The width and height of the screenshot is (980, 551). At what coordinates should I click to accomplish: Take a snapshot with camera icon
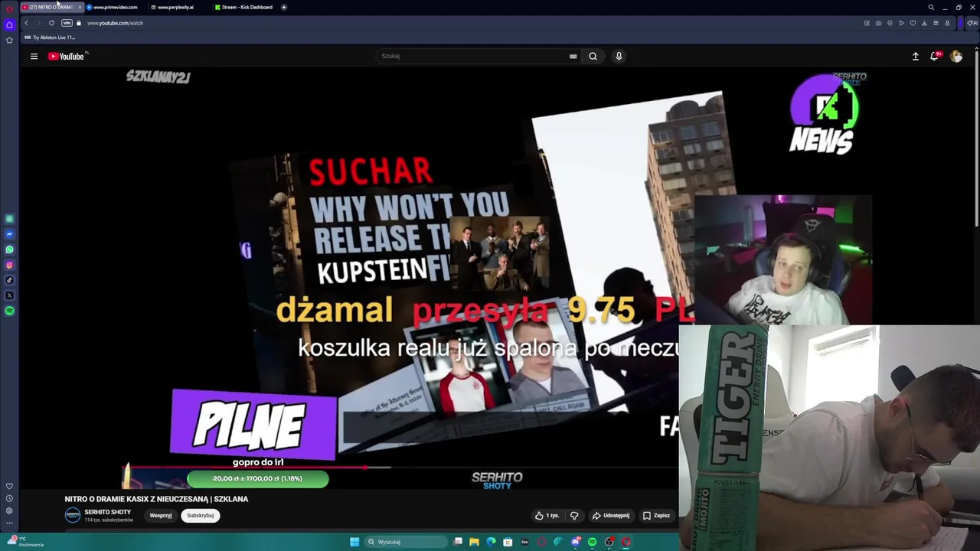click(878, 23)
